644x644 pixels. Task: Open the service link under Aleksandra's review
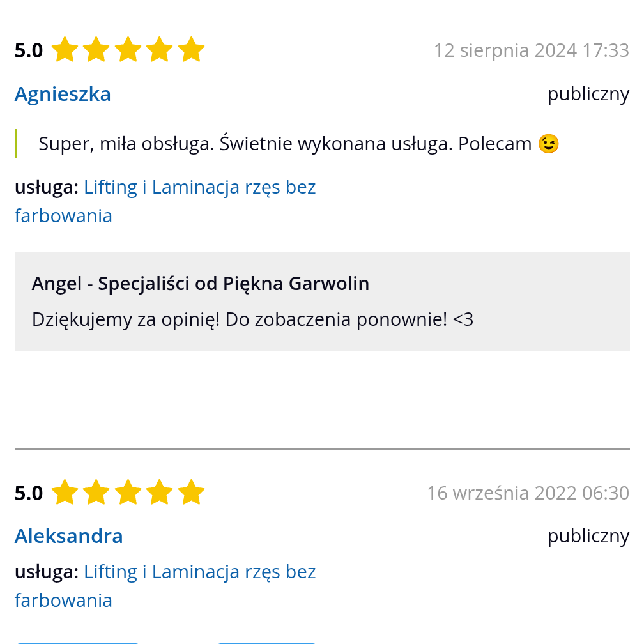coord(199,571)
